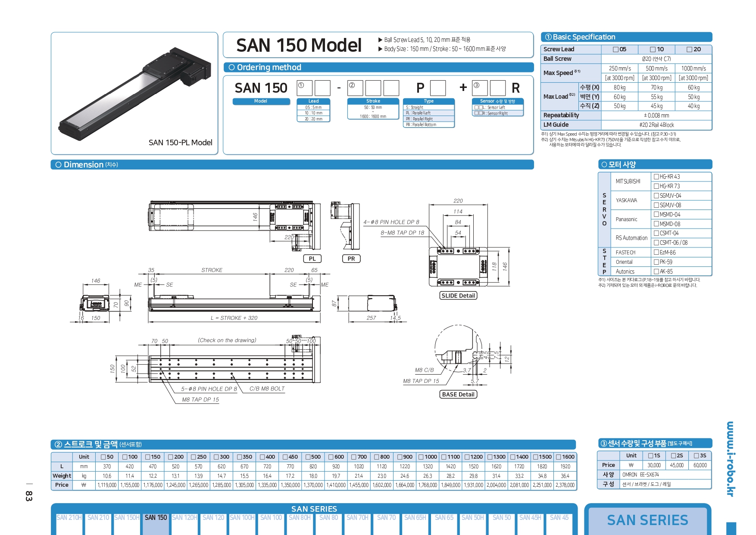Tick the HG-KR 43 motor checkbox
Viewport: 756px width, 535px height.
(656, 177)
